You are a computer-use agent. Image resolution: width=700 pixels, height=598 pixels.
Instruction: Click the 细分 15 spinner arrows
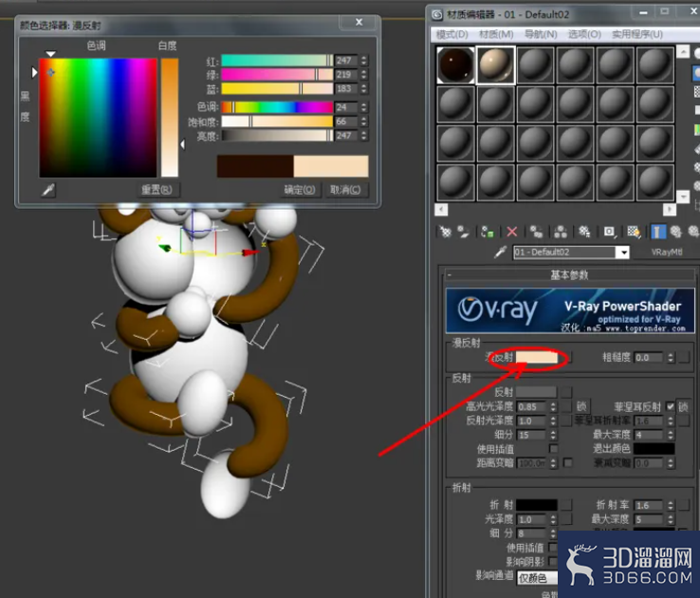[x=554, y=435]
